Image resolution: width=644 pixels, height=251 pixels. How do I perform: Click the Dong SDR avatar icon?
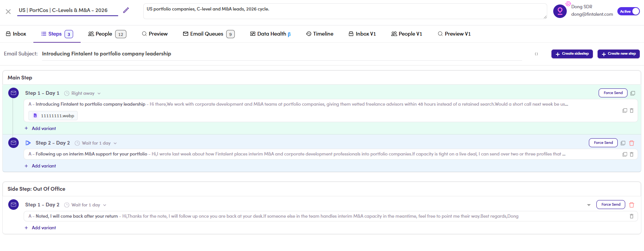[x=560, y=11]
